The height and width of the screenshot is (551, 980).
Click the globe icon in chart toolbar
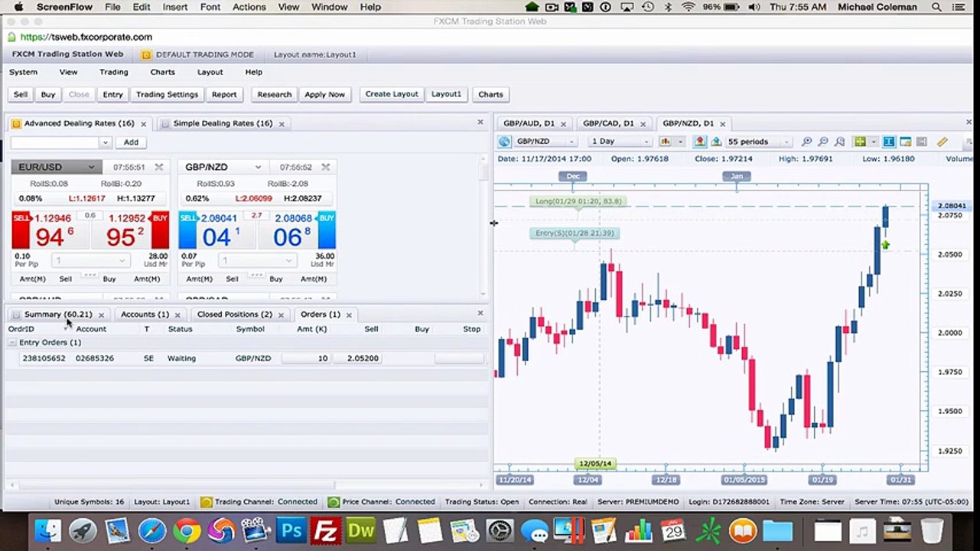point(504,142)
